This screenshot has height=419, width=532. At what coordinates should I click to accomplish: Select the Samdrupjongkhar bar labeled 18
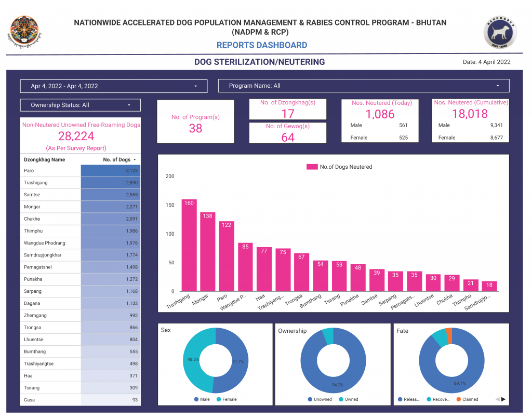coord(489,286)
